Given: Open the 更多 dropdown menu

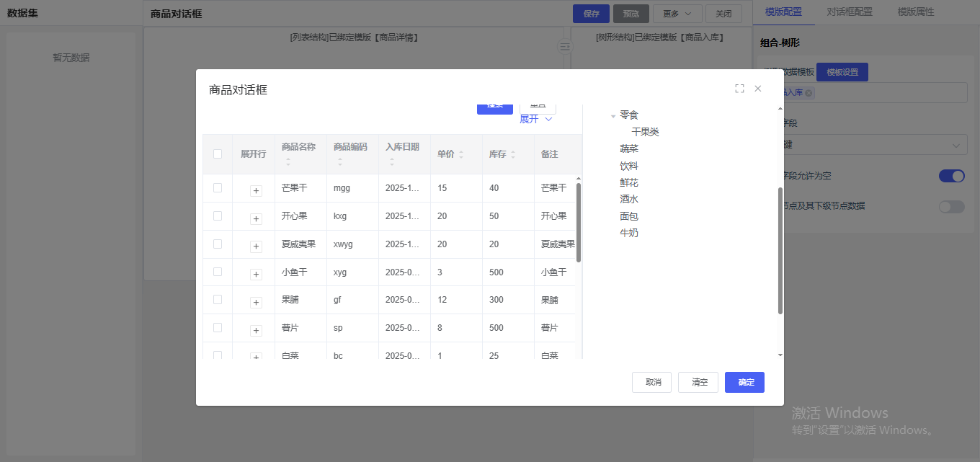Looking at the screenshot, I should coord(677,14).
